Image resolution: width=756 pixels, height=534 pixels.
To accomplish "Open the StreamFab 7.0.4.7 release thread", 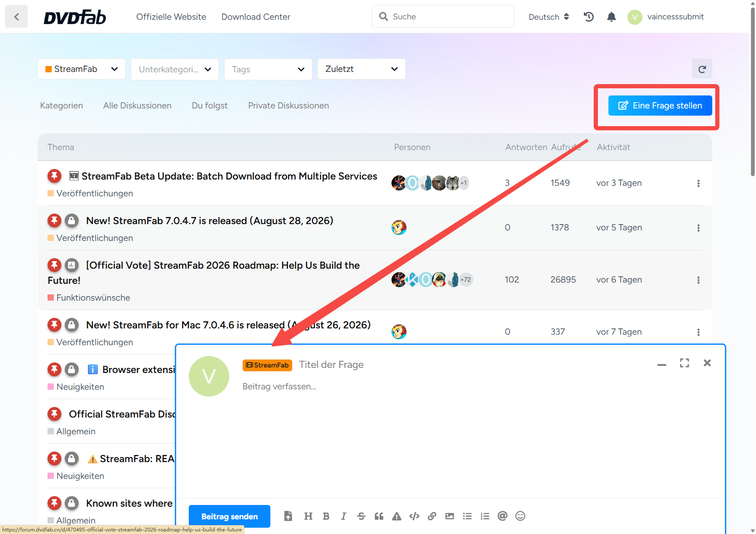I will pyautogui.click(x=209, y=221).
